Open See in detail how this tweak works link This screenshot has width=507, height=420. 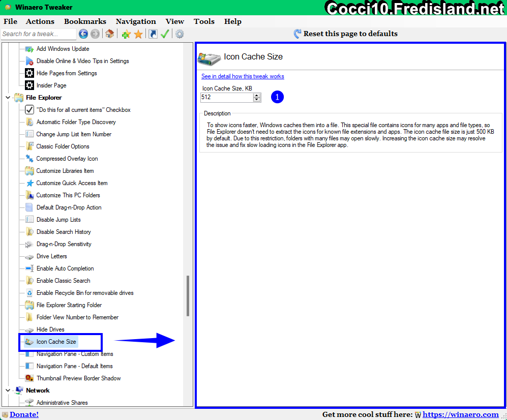point(243,76)
